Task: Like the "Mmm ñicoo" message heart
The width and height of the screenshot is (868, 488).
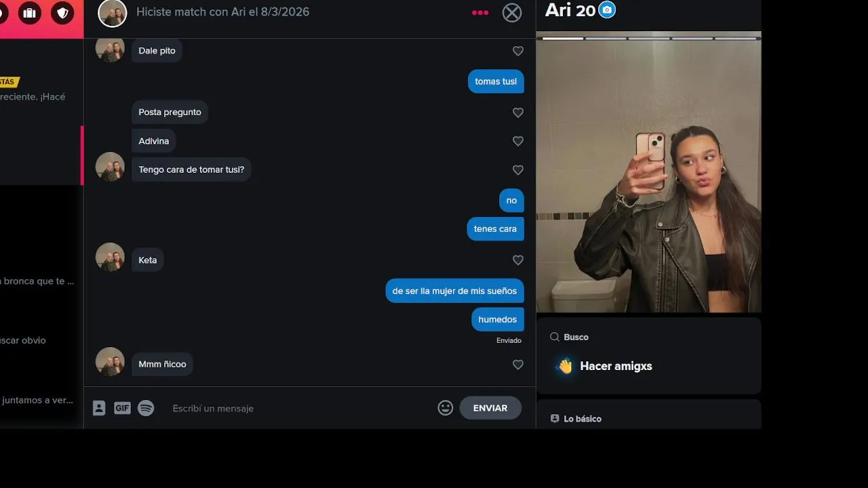Action: (x=518, y=365)
